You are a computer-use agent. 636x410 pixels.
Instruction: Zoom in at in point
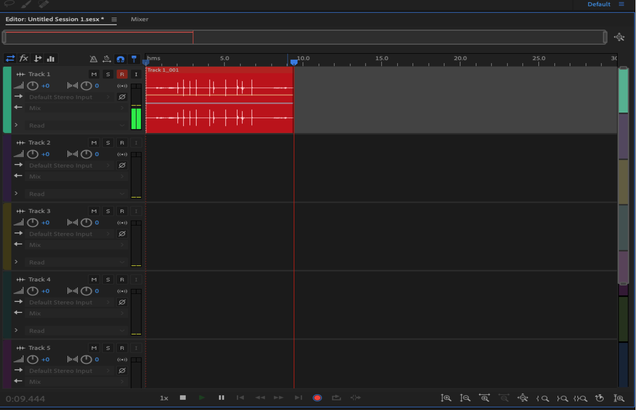[x=543, y=398]
